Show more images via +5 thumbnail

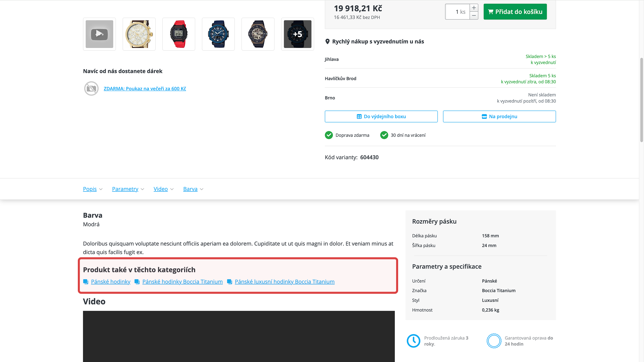pos(298,34)
